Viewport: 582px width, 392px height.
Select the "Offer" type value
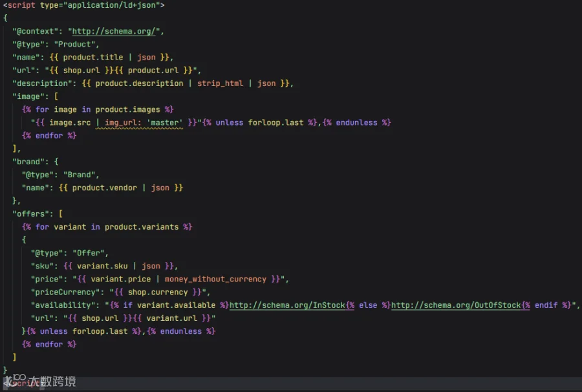pyautogui.click(x=89, y=253)
